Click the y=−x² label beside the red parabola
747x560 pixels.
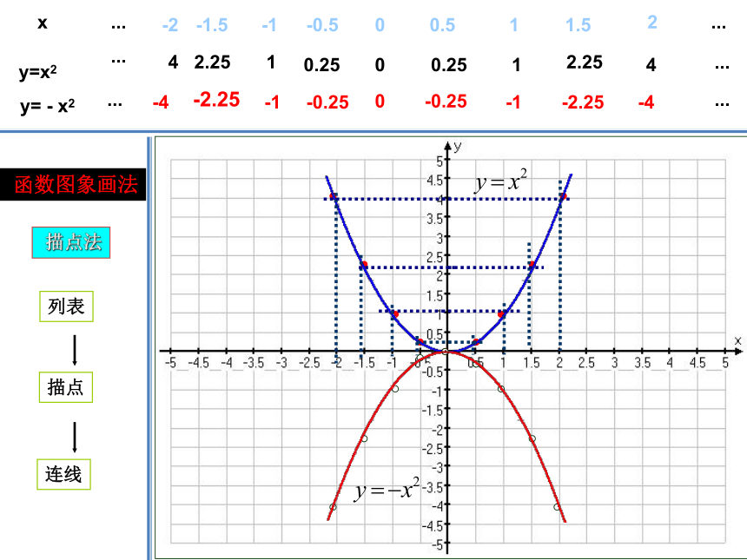(387, 489)
